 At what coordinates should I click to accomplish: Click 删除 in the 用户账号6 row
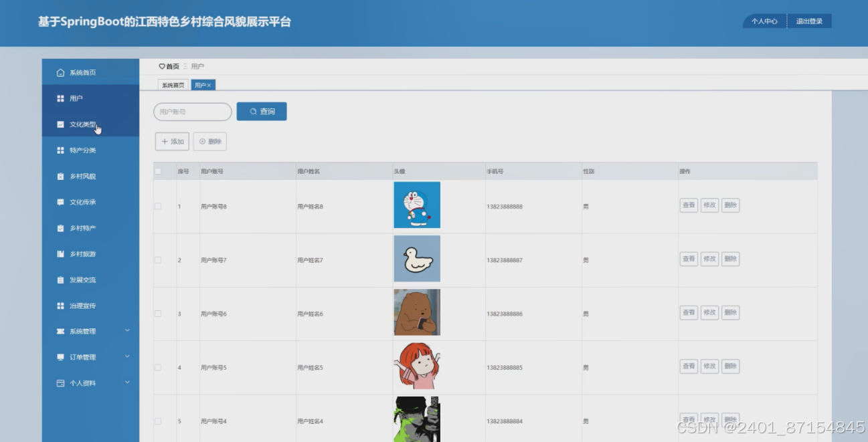coord(730,312)
